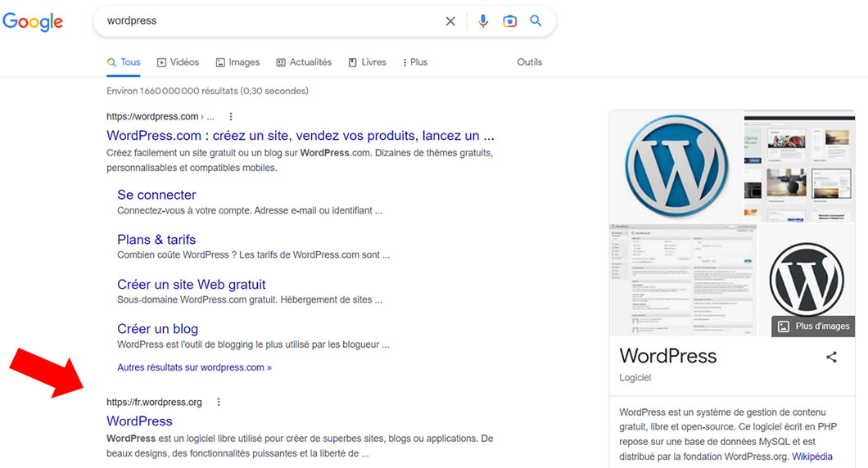The image size is (868, 468).
Task: Expand the Plus search filters menu
Action: 415,62
